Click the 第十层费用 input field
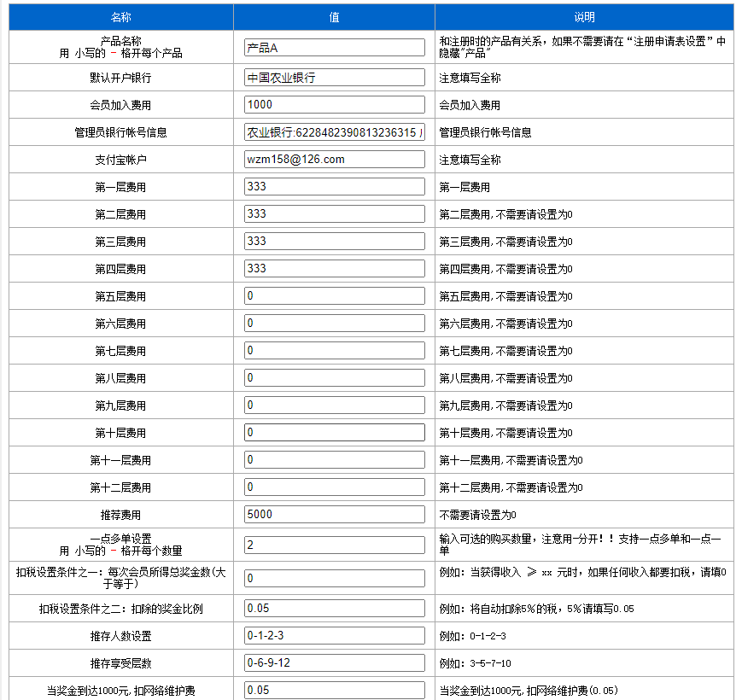742x700 pixels. [x=334, y=433]
